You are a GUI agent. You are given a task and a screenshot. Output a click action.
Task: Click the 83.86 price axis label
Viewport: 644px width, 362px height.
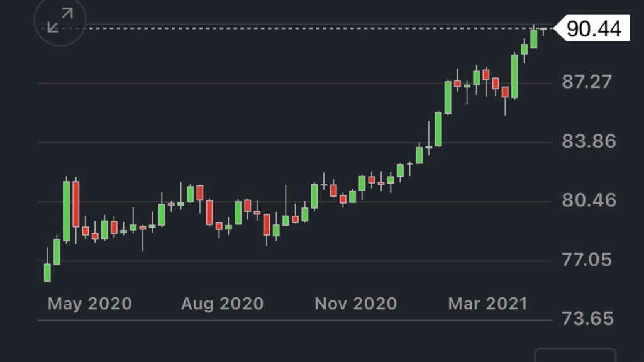[586, 141]
